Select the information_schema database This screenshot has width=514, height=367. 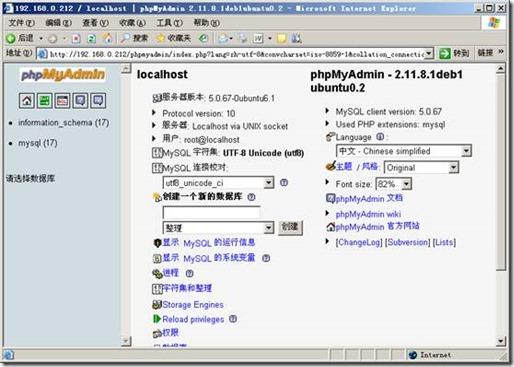64,123
